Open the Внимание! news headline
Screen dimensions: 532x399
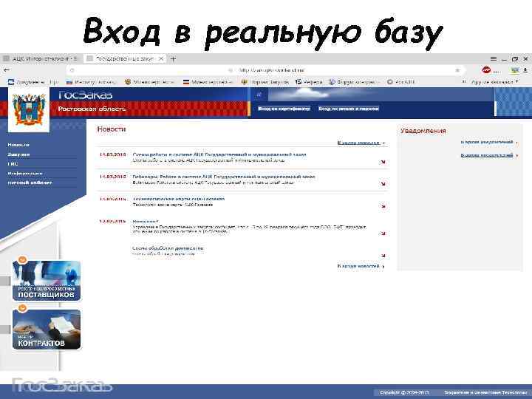(146, 221)
